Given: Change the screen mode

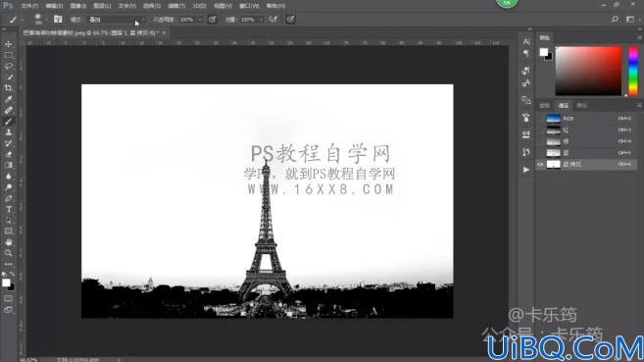Looking at the screenshot, I should click(8, 310).
